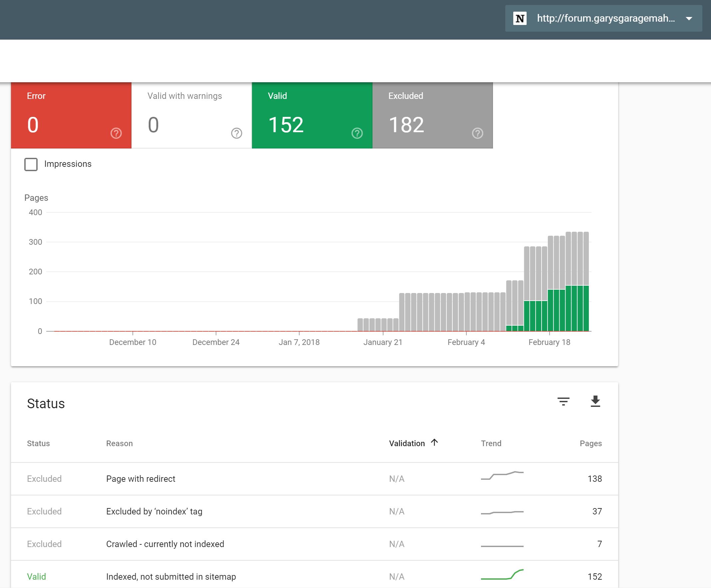Screen dimensions: 711x588
Task: Click the Validation sort arrow icon
Action: pos(434,442)
